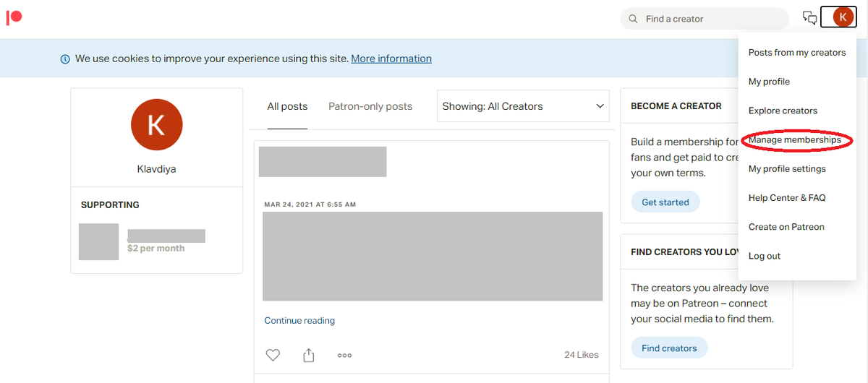Like the post with heart icon
Image resolution: width=868 pixels, height=383 pixels.
pos(273,355)
